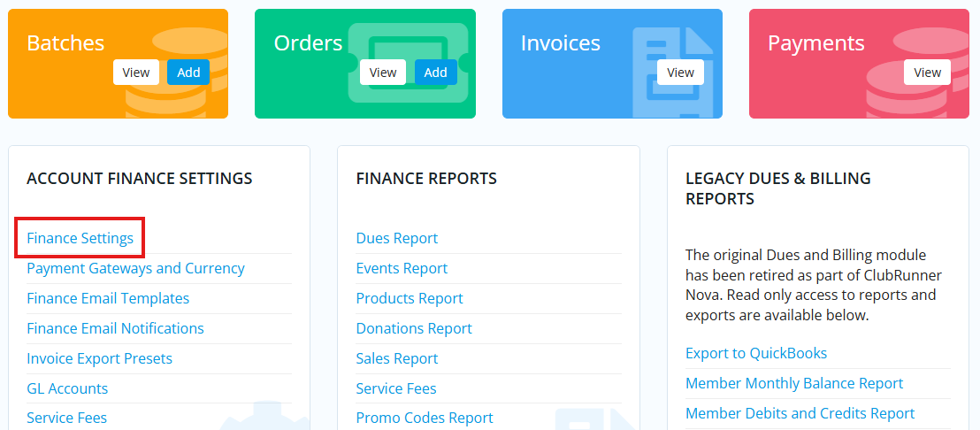The width and height of the screenshot is (980, 430).
Task: View invoices in the Invoices card
Action: coord(680,73)
